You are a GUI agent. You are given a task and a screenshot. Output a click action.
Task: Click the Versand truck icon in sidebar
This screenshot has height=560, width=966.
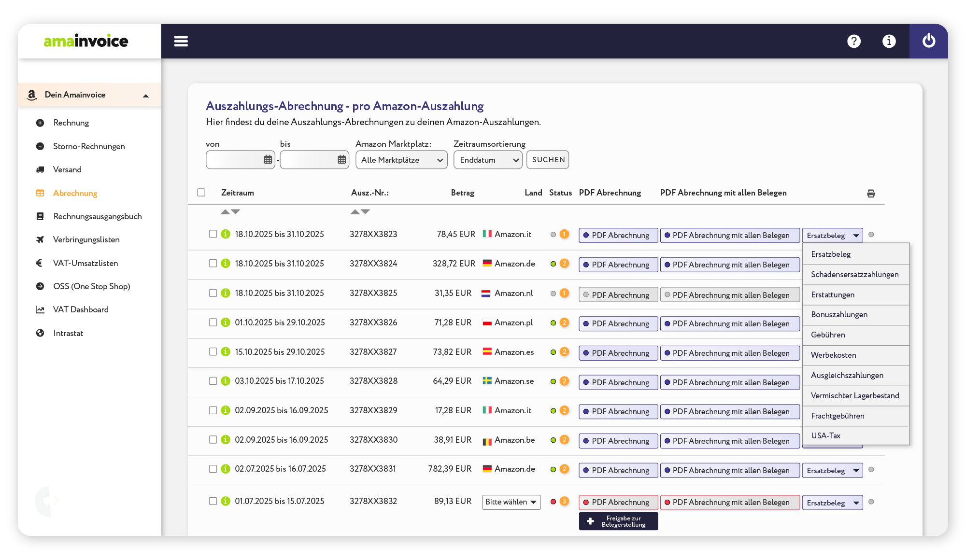click(40, 170)
